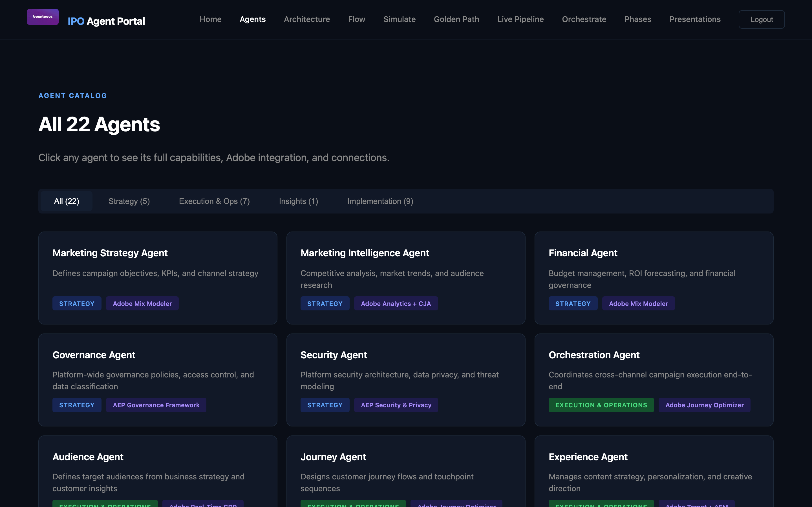
Task: Switch to the Execution & Ops (7) filter
Action: pos(214,201)
